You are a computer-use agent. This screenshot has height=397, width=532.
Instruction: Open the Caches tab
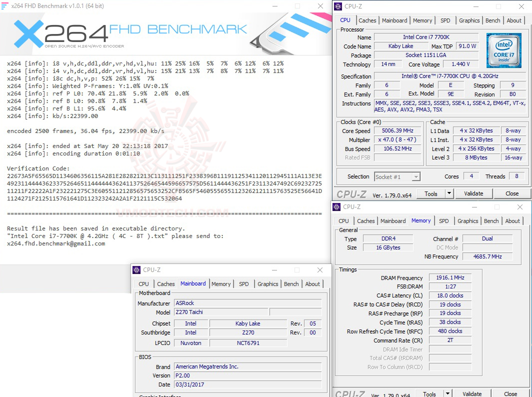pyautogui.click(x=367, y=20)
